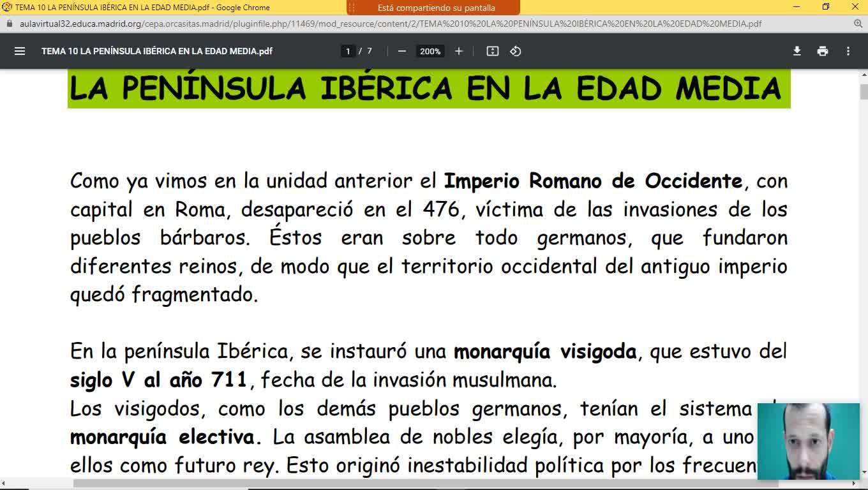Zoom in using the plus icon
This screenshot has height=490, width=868.
point(458,51)
